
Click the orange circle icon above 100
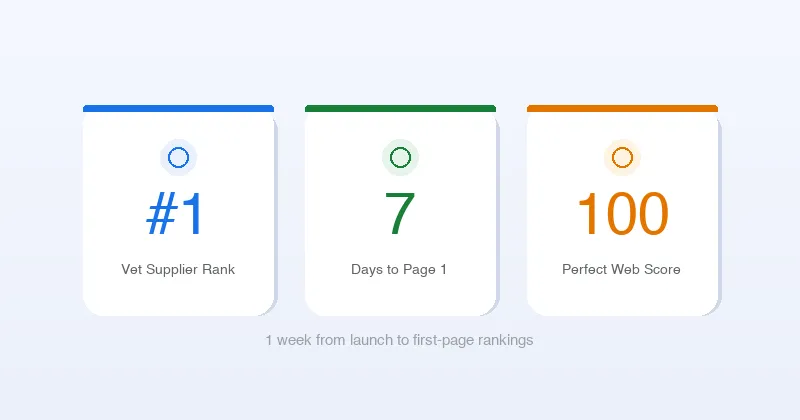(x=622, y=157)
